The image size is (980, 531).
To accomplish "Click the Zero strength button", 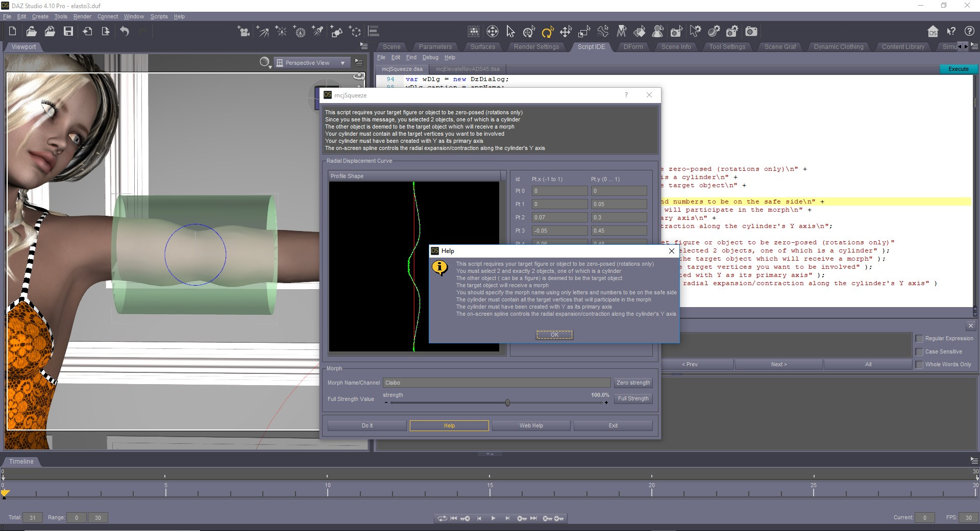I will [633, 383].
